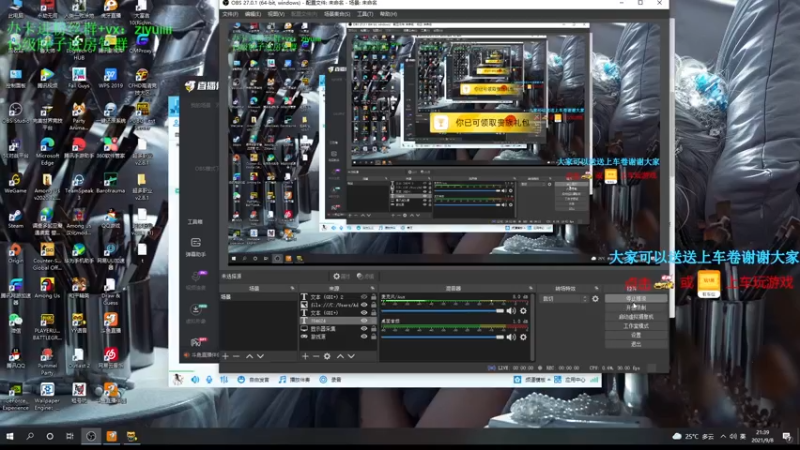
Task: Move selected scene up with arrow
Action: click(x=249, y=356)
